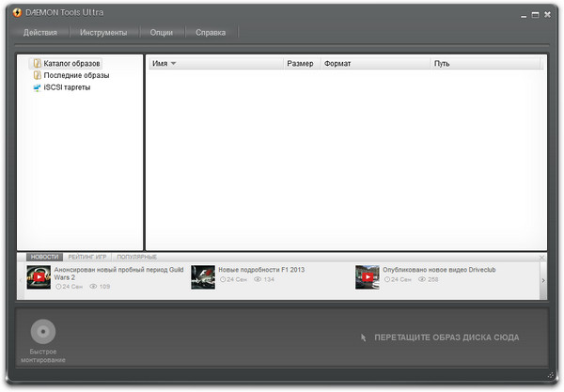This screenshot has height=392, width=564.
Task: Sort list by Формат column header
Action: pos(337,63)
